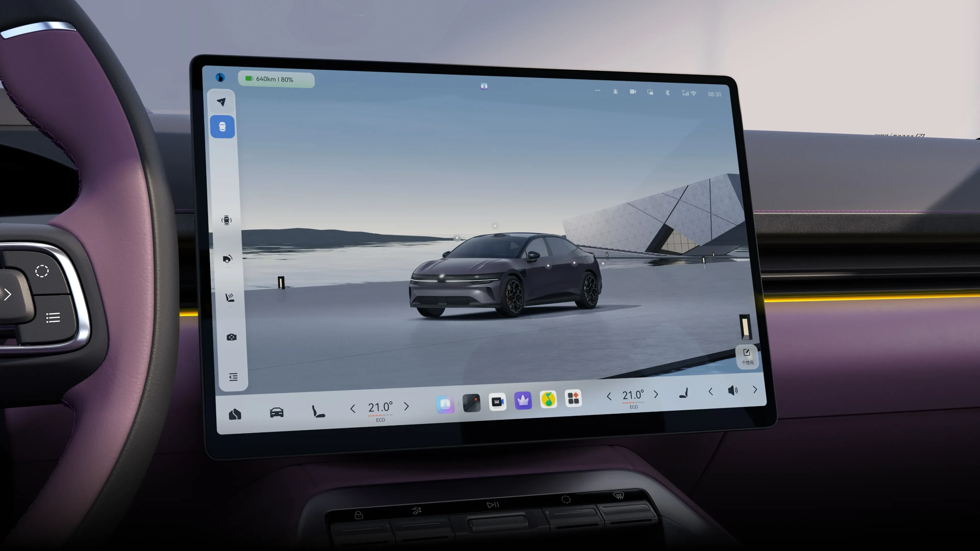Tap the console windshield defrost button
Screen dimensions: 980x551
click(x=619, y=495)
